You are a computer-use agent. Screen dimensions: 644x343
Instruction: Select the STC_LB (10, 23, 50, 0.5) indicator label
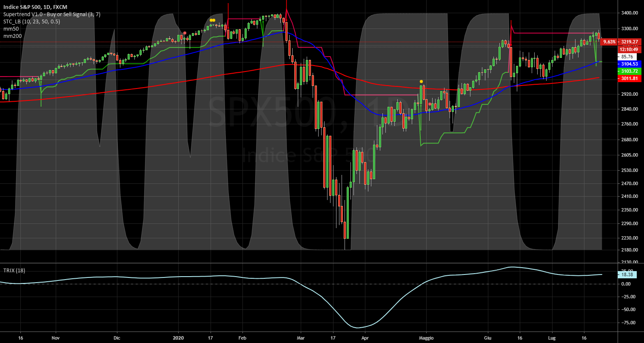(x=31, y=22)
